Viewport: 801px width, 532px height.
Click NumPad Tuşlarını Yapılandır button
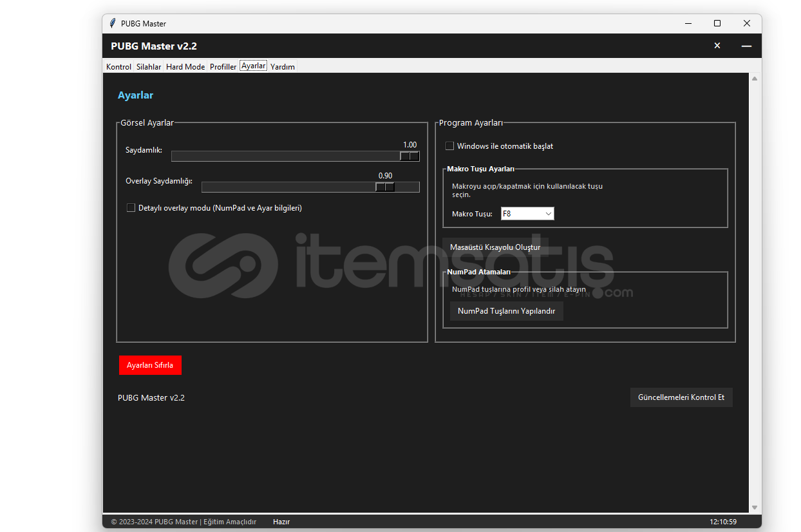pos(506,311)
